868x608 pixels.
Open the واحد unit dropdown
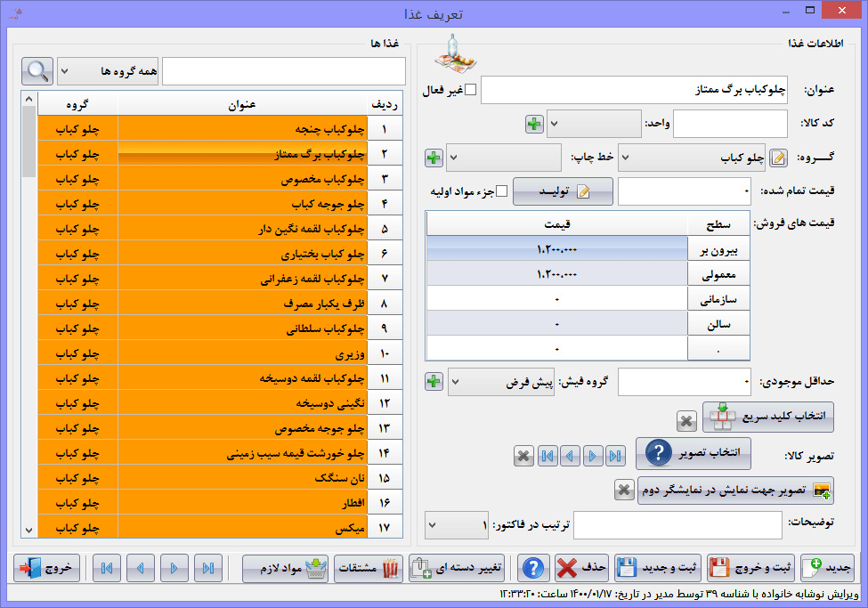(594, 124)
